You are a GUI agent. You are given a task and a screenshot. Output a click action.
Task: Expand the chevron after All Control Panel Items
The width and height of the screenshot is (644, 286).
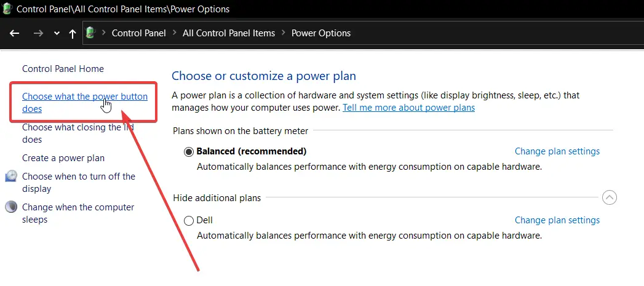point(284,33)
